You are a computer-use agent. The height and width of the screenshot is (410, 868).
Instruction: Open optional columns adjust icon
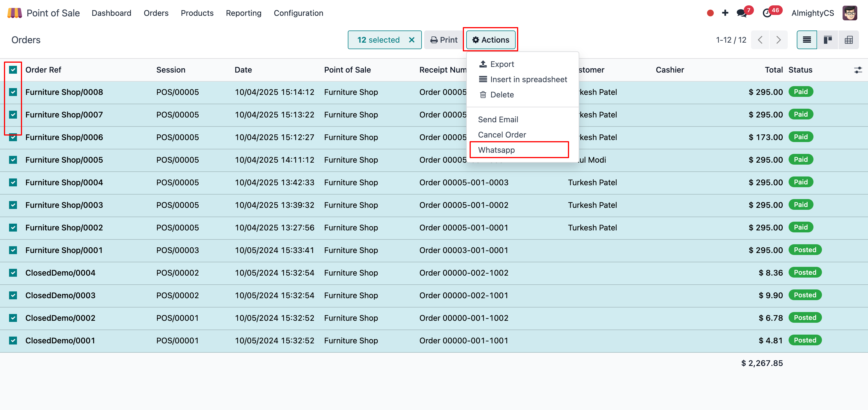858,70
